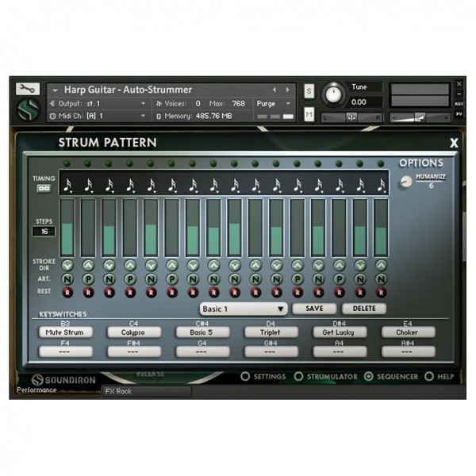Click the SAVE pattern button

click(x=314, y=309)
